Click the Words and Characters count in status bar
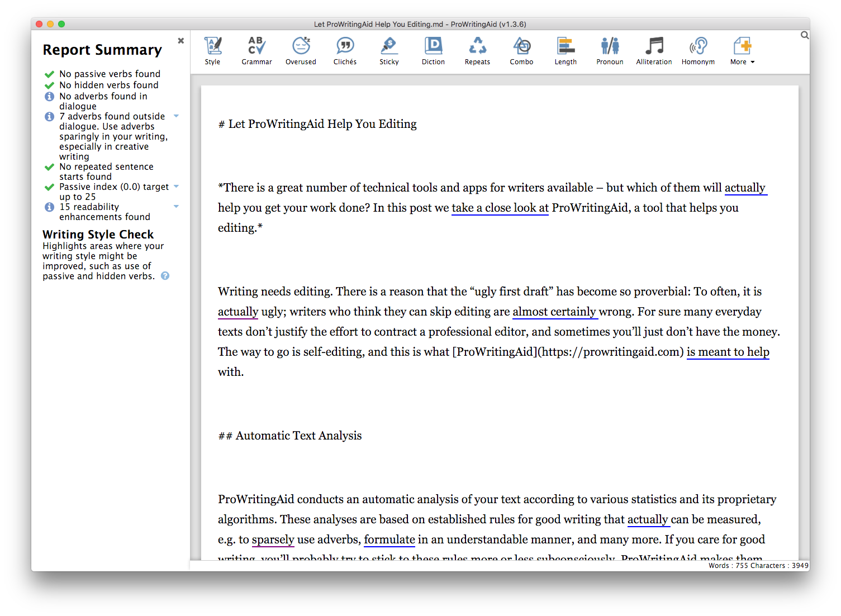The width and height of the screenshot is (841, 616). [758, 566]
